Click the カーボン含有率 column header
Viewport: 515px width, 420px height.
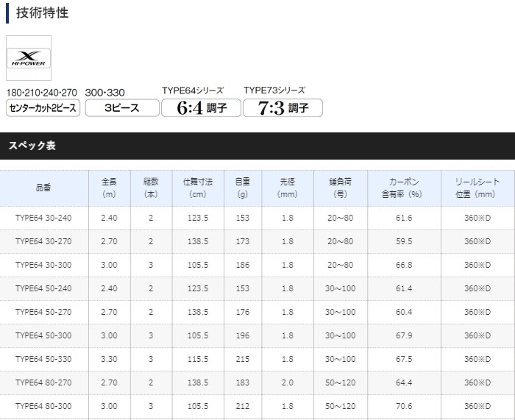[x=404, y=188]
